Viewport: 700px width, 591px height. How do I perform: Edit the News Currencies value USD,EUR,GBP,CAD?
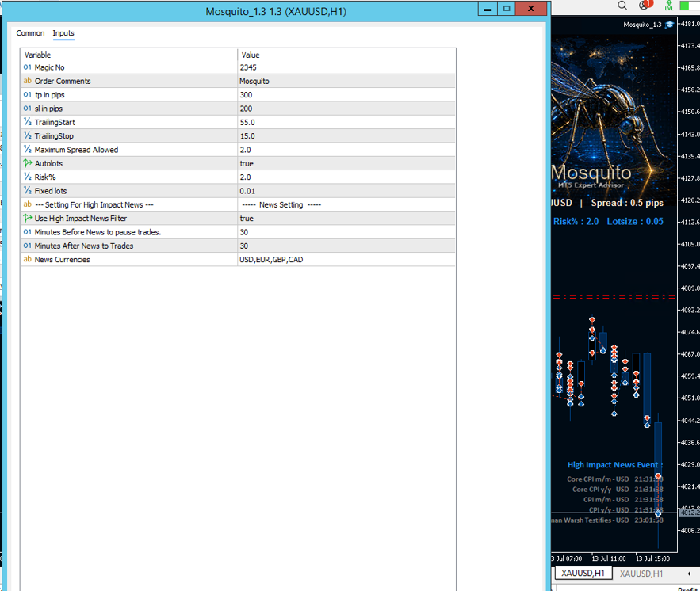click(x=346, y=259)
